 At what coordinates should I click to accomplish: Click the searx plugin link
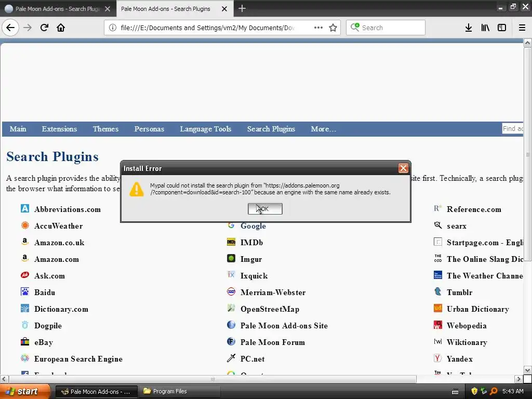tap(457, 226)
